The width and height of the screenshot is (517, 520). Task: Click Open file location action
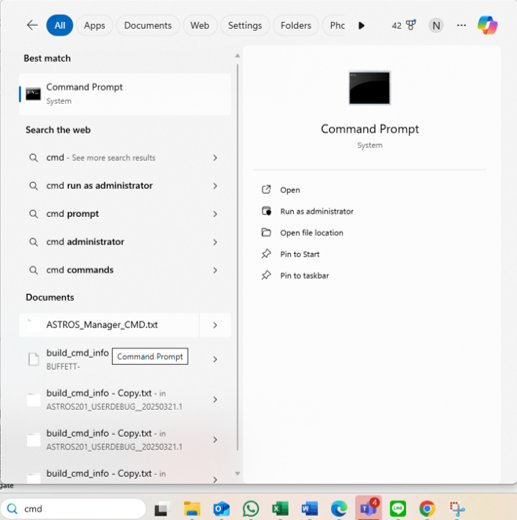311,233
